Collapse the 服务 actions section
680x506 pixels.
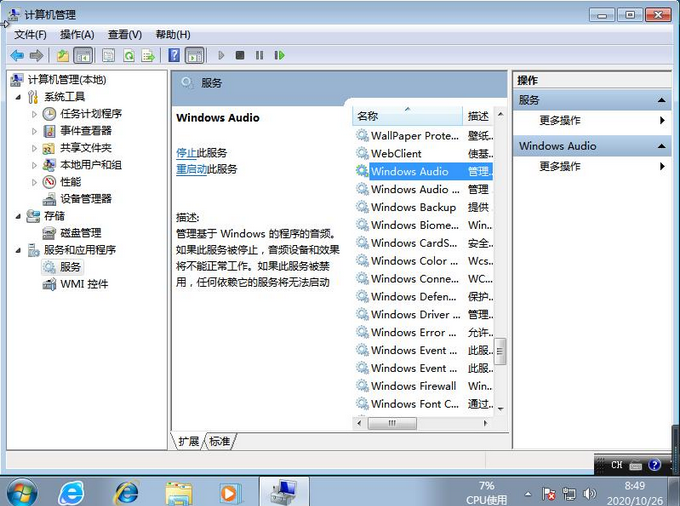(661, 100)
